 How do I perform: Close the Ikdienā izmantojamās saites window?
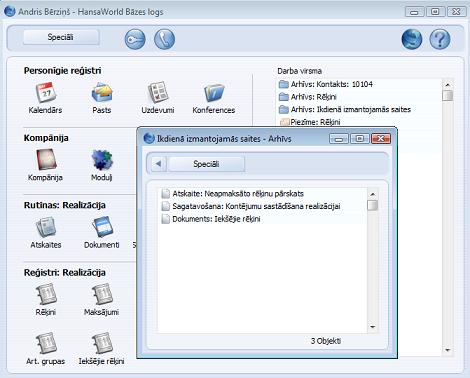coord(381,138)
